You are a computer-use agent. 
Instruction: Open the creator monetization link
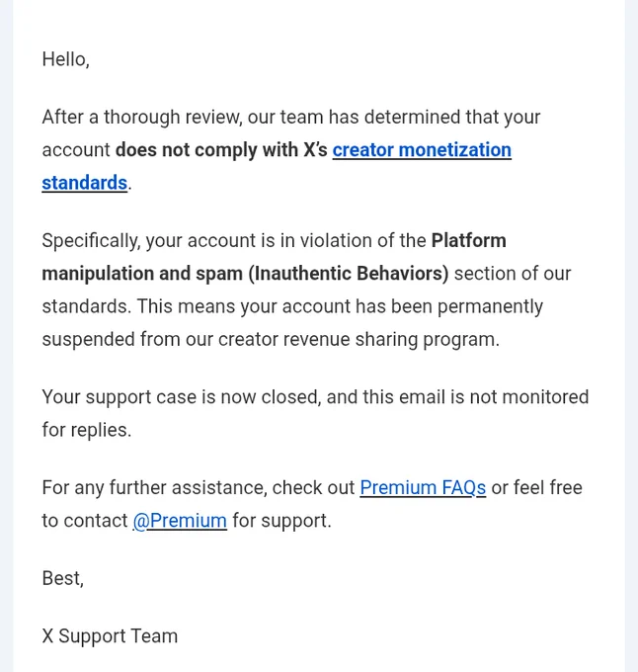point(422,150)
